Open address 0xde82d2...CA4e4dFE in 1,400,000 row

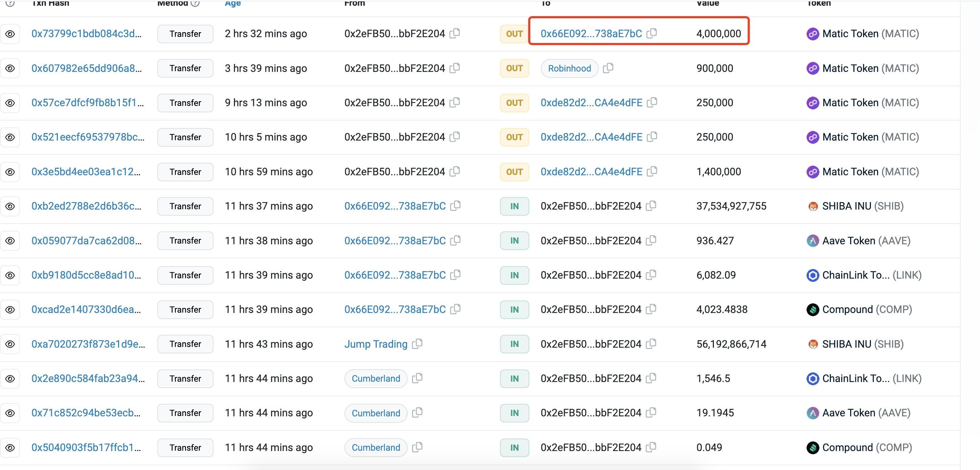click(591, 172)
